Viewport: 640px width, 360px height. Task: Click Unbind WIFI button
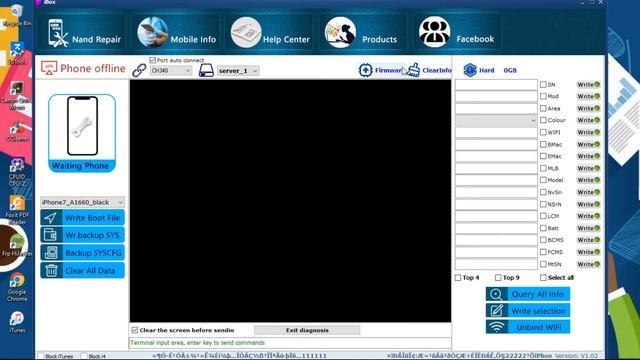pos(528,327)
